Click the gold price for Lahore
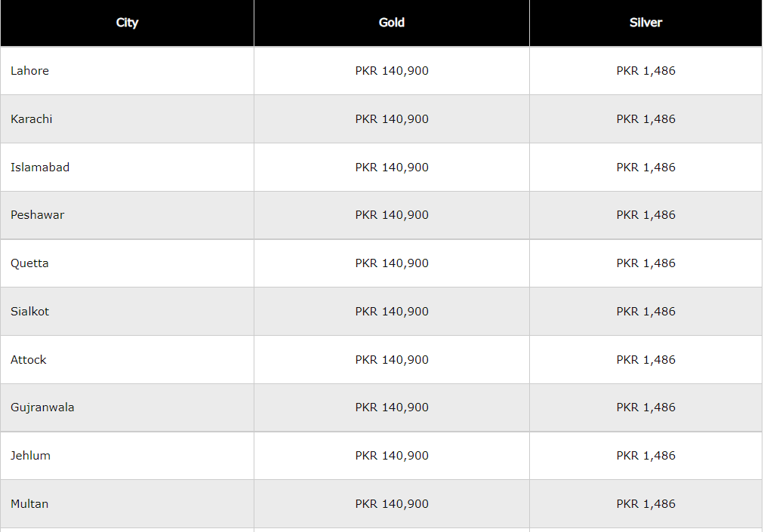Viewport: 764px width, 532px height. [392, 71]
